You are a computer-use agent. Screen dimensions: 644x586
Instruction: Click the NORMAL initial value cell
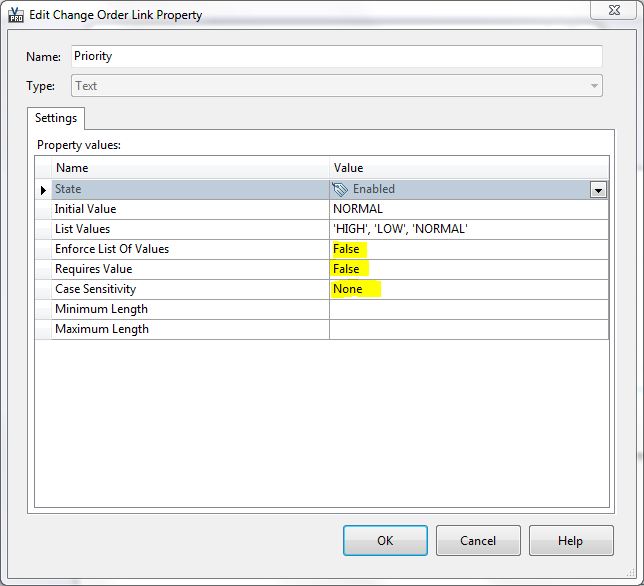click(469, 209)
